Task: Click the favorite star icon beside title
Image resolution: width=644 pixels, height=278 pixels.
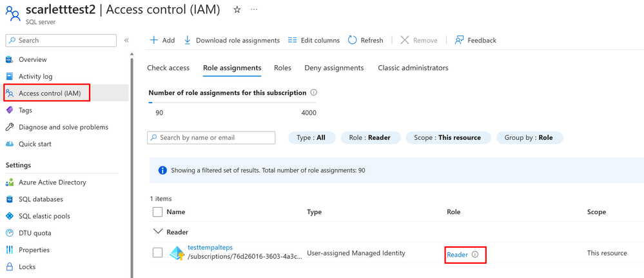Action: coord(237,10)
